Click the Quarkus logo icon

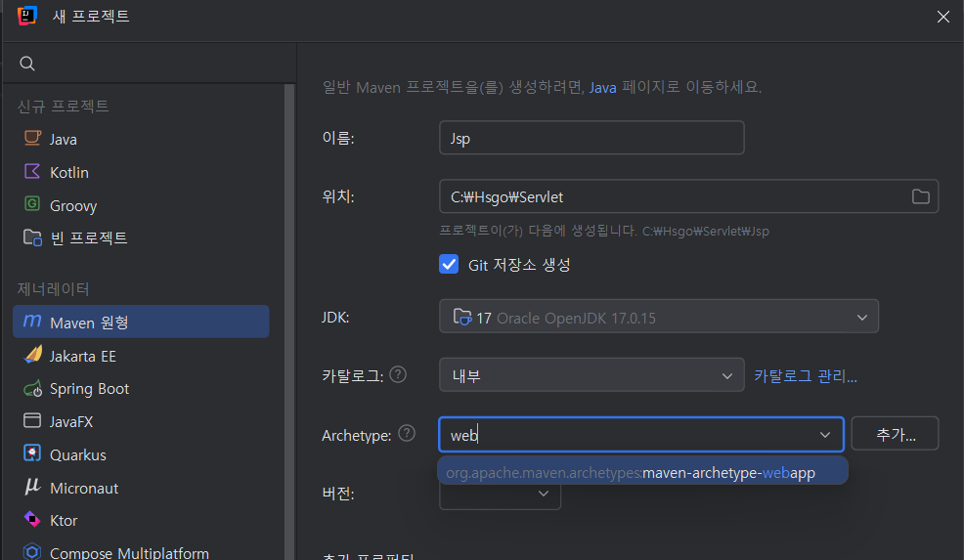click(32, 453)
